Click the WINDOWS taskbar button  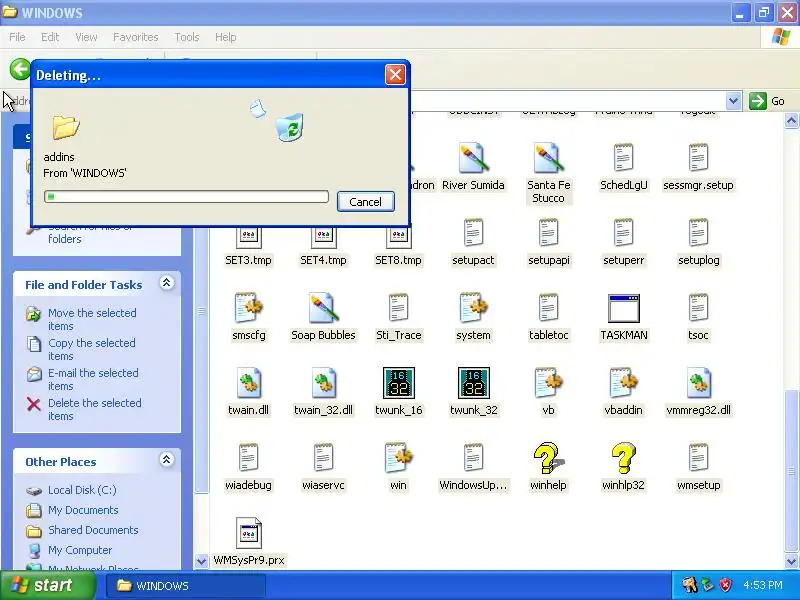(186, 586)
